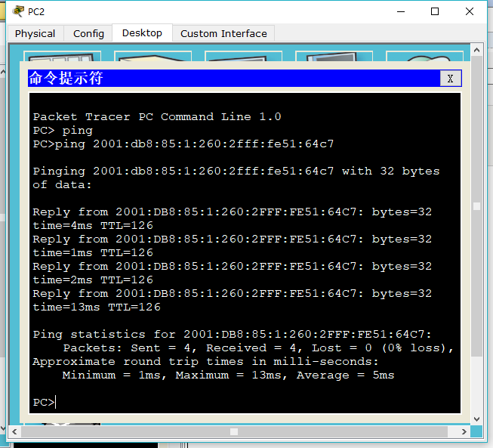Open the Custom Interface tab
Screen dimensions: 493x448
pos(223,33)
